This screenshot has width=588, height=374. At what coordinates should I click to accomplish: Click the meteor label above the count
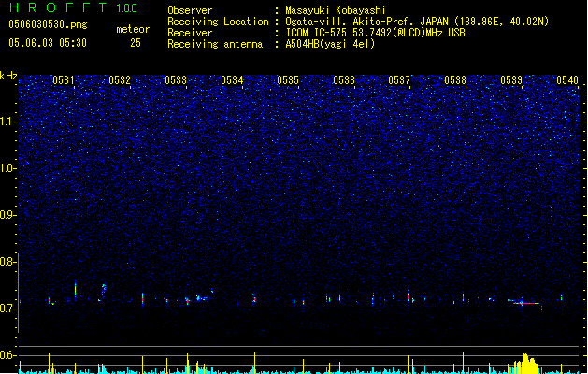[133, 29]
